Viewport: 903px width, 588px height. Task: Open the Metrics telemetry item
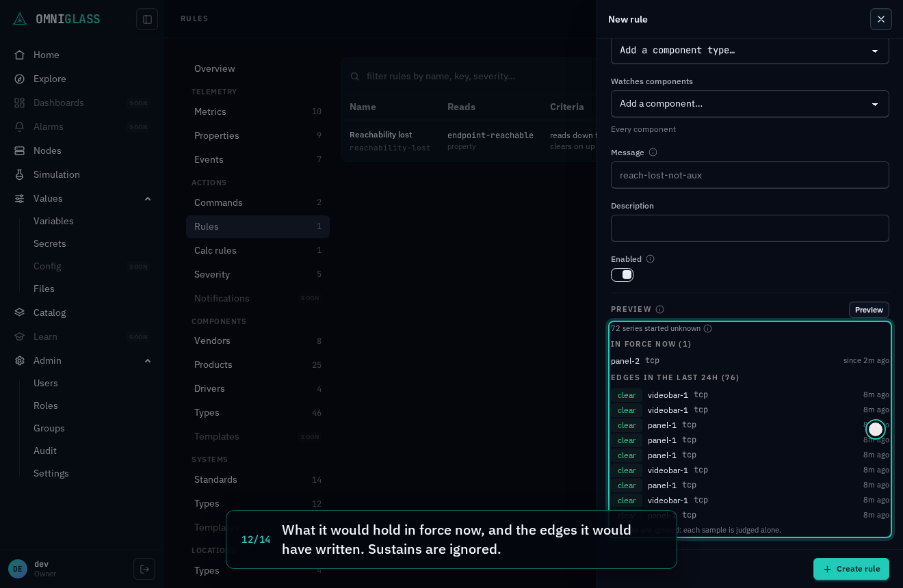(258, 111)
